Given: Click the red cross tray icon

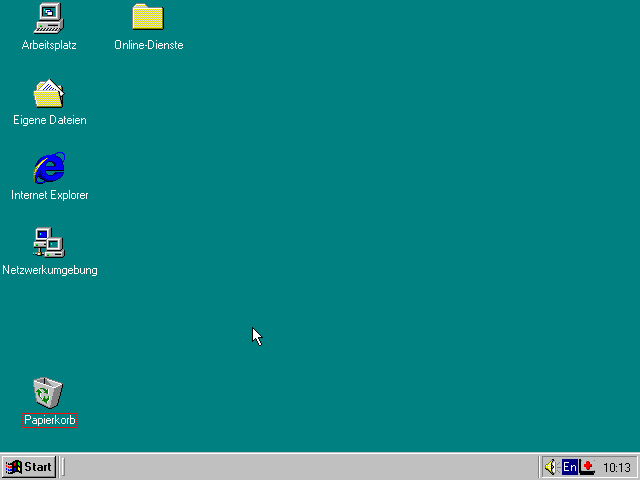Looking at the screenshot, I should pos(587,467).
